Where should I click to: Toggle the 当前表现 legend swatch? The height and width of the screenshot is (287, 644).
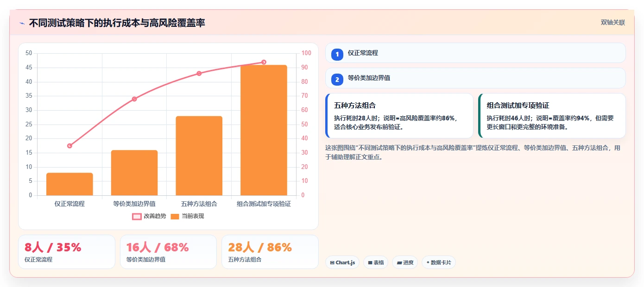click(x=175, y=216)
